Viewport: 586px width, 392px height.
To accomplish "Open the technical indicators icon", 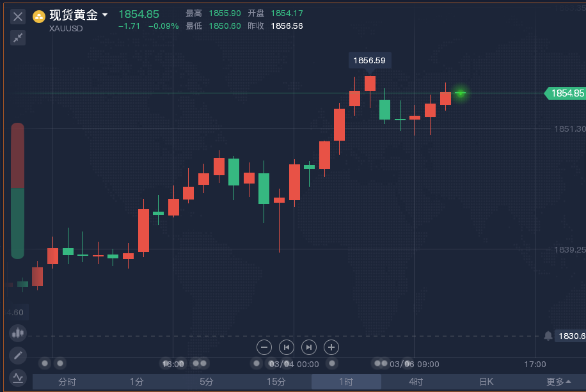I will (x=18, y=377).
